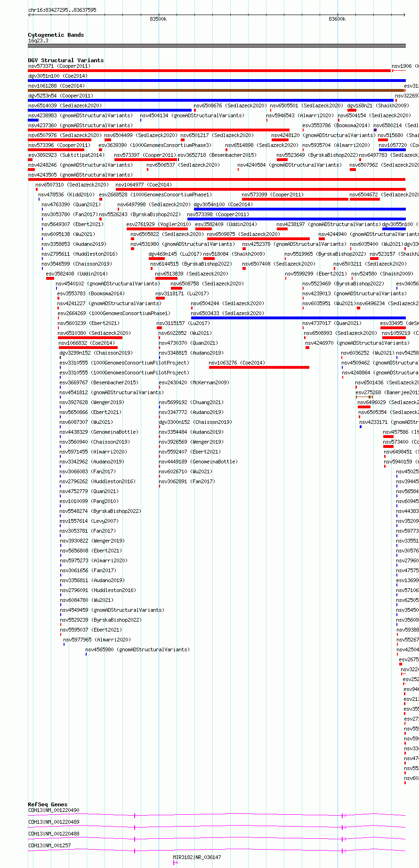
Task: Open nsv5946543 (Almarri2020)
Action: pos(300,115)
